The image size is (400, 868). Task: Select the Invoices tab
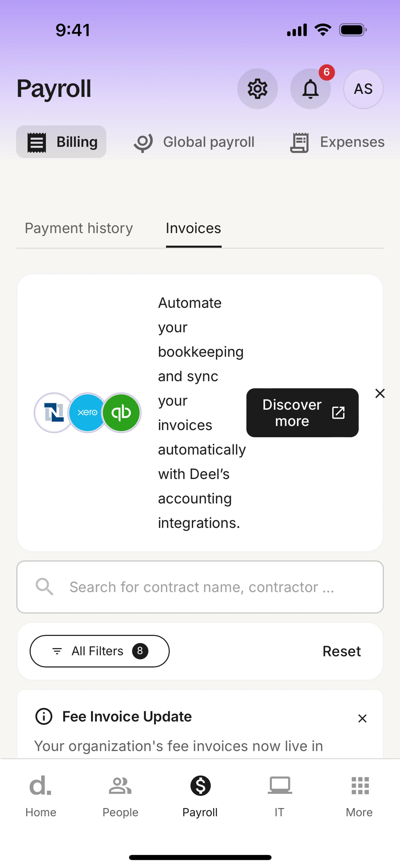pos(193,228)
